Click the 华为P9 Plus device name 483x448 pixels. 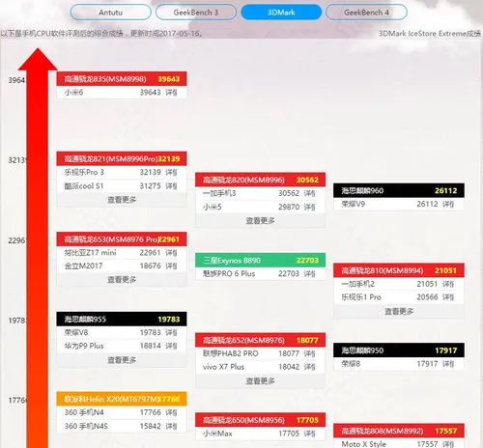[84, 346]
